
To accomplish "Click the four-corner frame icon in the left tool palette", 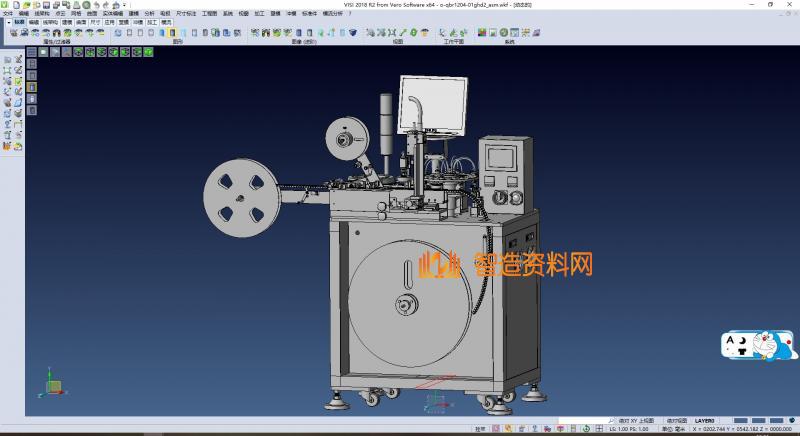I will pos(7,70).
